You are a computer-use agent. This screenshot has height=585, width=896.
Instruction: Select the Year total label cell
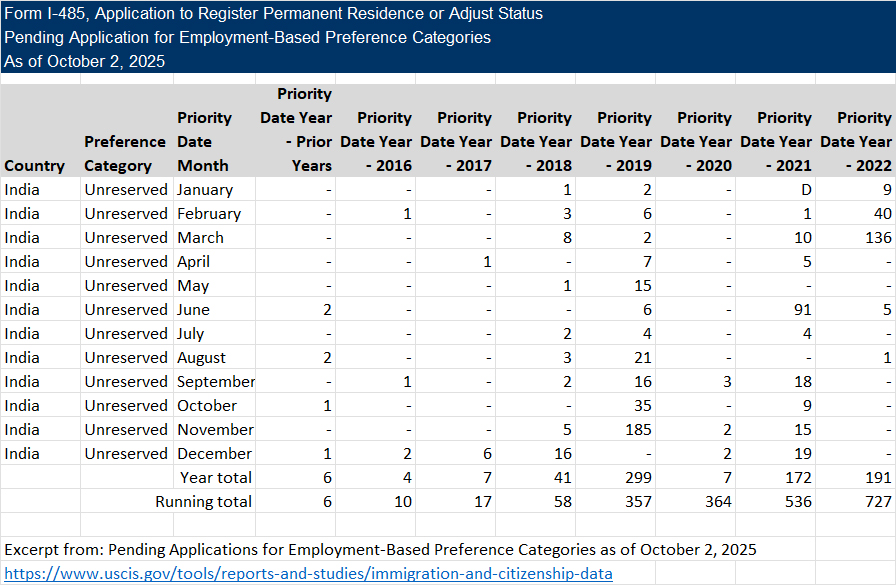click(x=215, y=478)
